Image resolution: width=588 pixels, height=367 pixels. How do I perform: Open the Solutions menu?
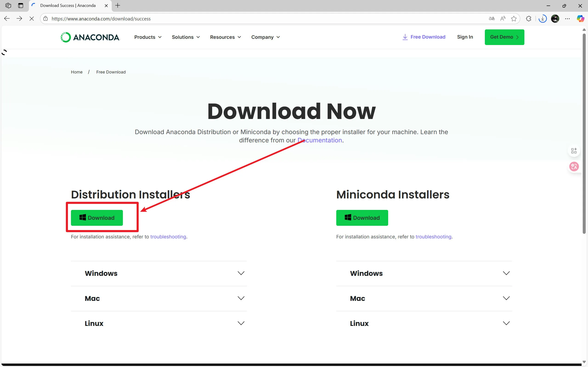pos(186,37)
